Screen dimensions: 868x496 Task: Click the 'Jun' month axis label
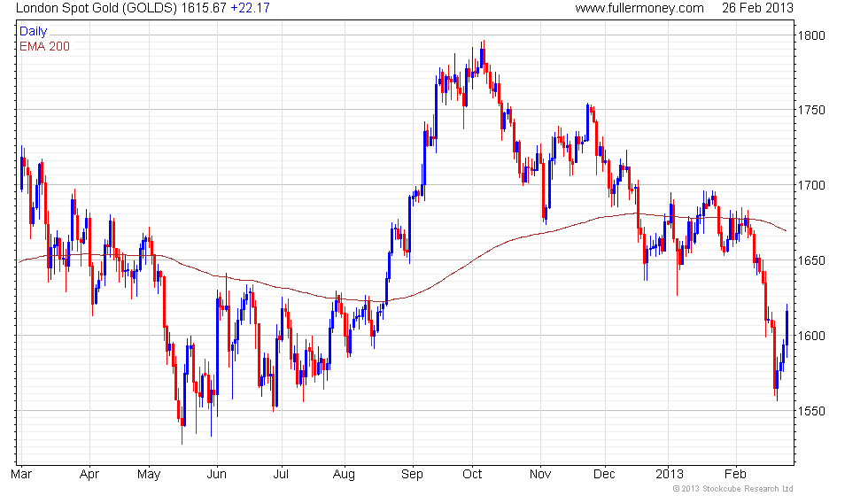(216, 475)
